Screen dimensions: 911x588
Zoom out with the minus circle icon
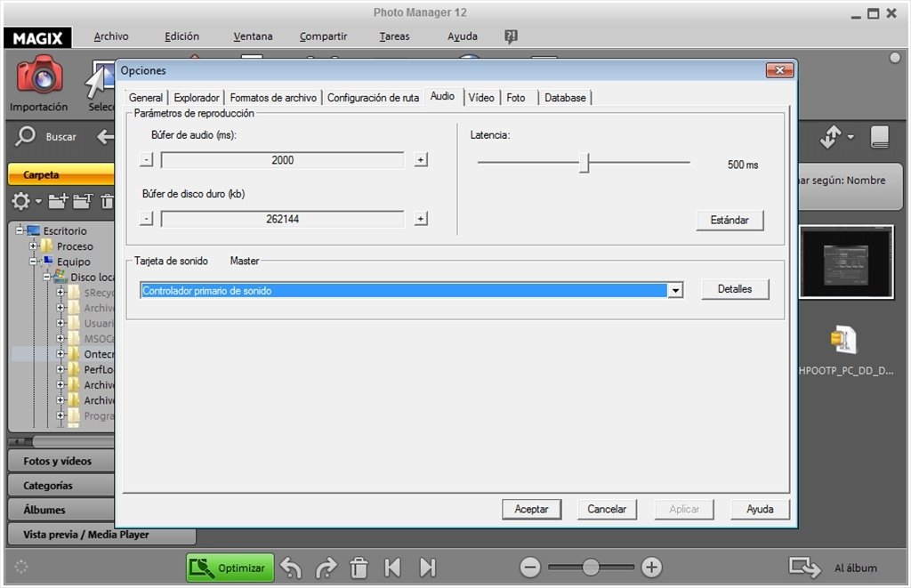pos(530,567)
